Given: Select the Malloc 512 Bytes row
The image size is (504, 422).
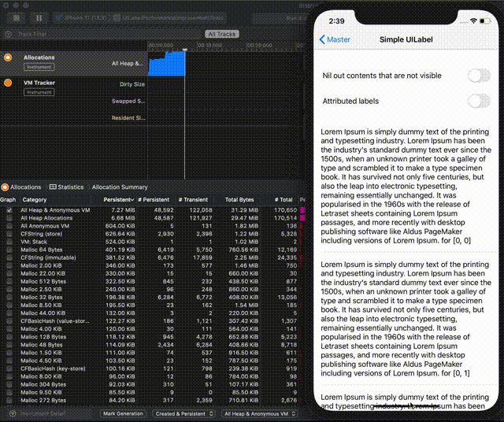Looking at the screenshot, I should click(x=151, y=282).
